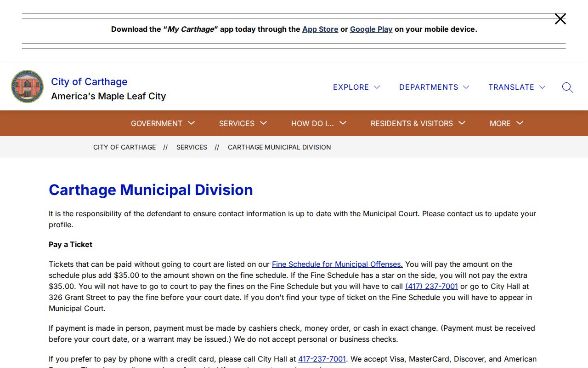Image resolution: width=588 pixels, height=368 pixels.
Task: Close the My Carthage app banner
Action: [x=560, y=19]
